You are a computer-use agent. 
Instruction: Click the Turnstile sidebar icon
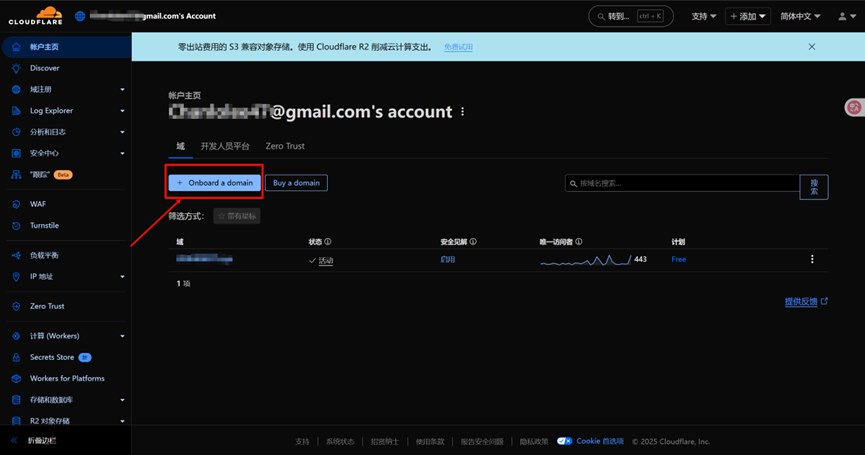pyautogui.click(x=16, y=226)
